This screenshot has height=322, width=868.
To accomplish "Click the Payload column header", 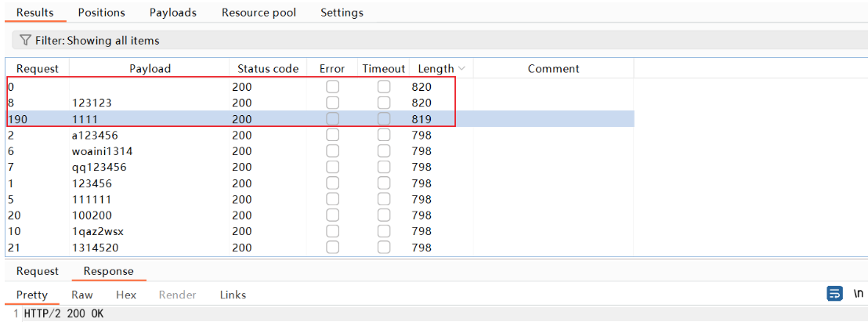I will [150, 69].
